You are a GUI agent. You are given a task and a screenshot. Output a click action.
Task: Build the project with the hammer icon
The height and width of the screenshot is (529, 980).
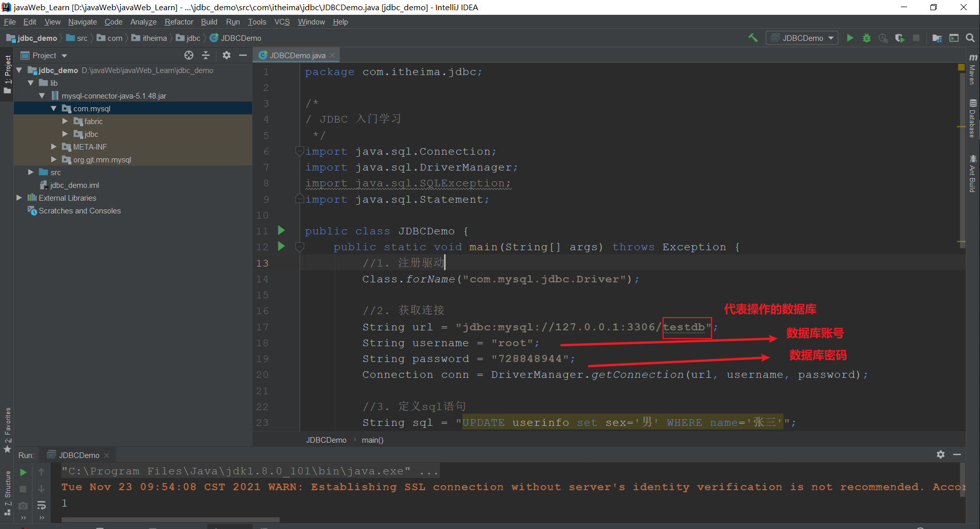click(753, 38)
